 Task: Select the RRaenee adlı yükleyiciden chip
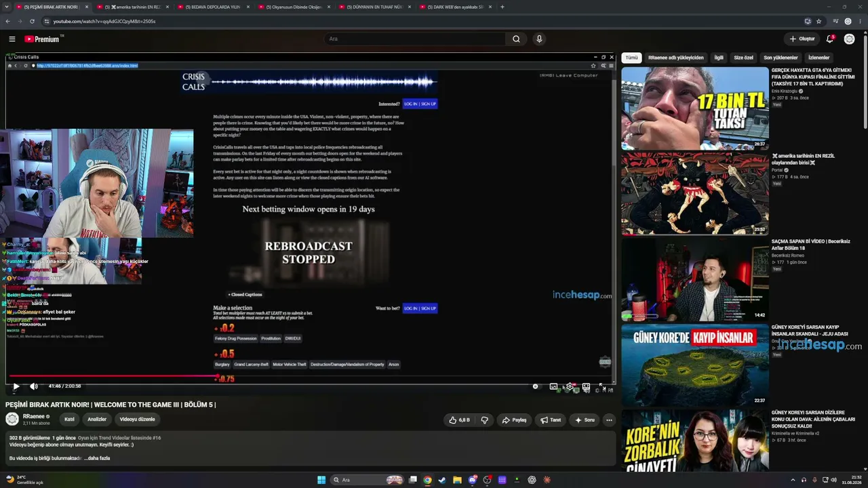click(675, 58)
